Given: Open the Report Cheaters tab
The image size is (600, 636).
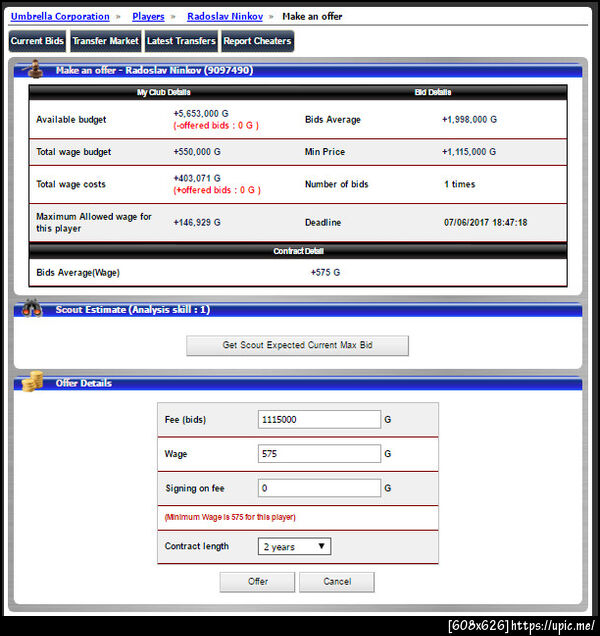Looking at the screenshot, I should [x=257, y=41].
